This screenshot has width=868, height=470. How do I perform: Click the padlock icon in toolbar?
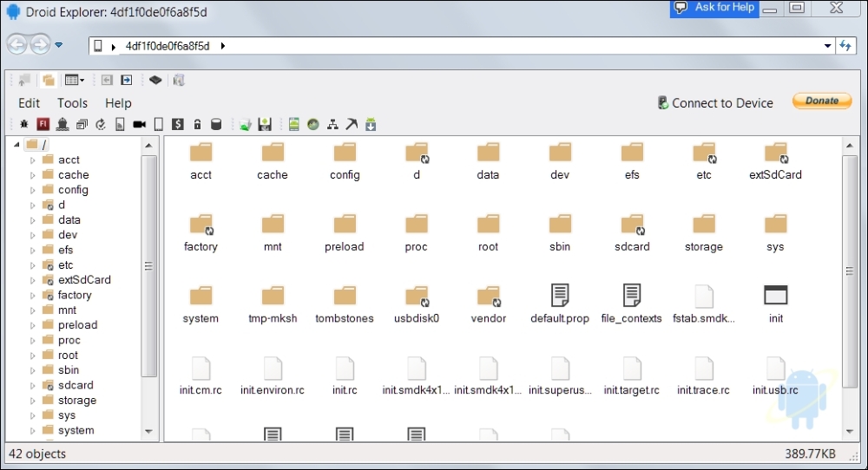pos(197,124)
